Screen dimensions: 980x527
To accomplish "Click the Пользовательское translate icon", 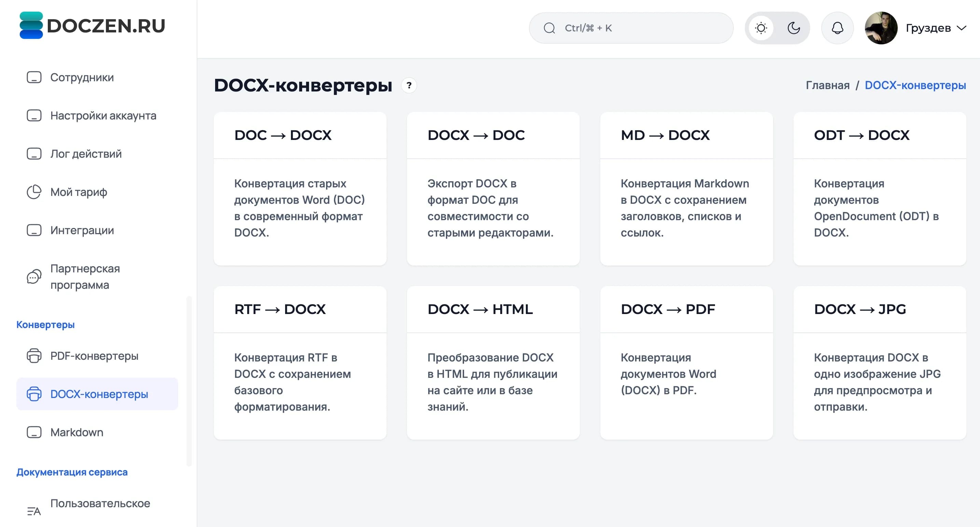I will pyautogui.click(x=34, y=511).
